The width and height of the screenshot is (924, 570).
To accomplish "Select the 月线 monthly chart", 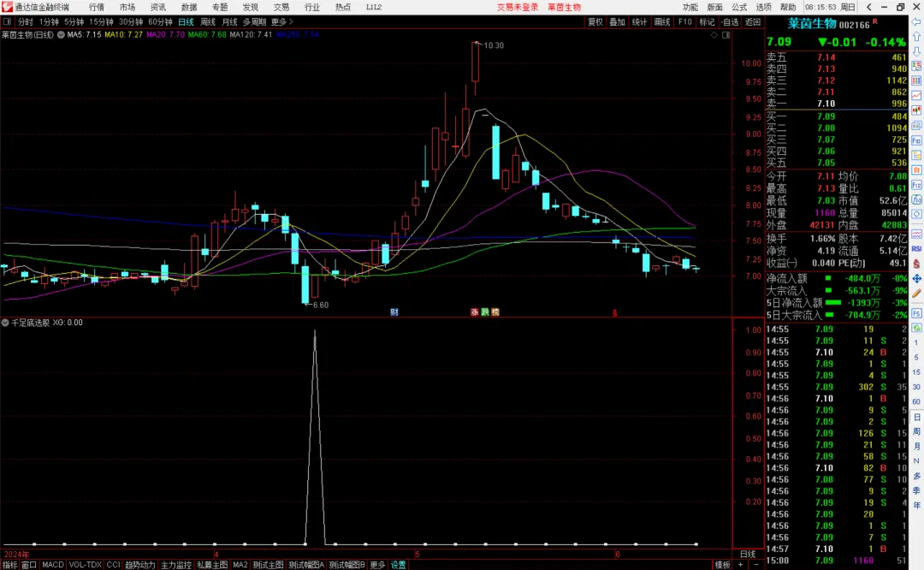I will (x=229, y=21).
